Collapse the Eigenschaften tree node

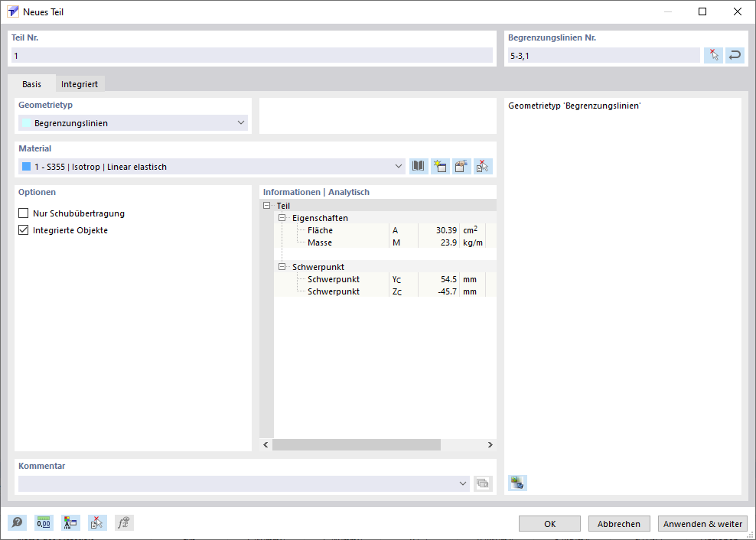click(282, 218)
